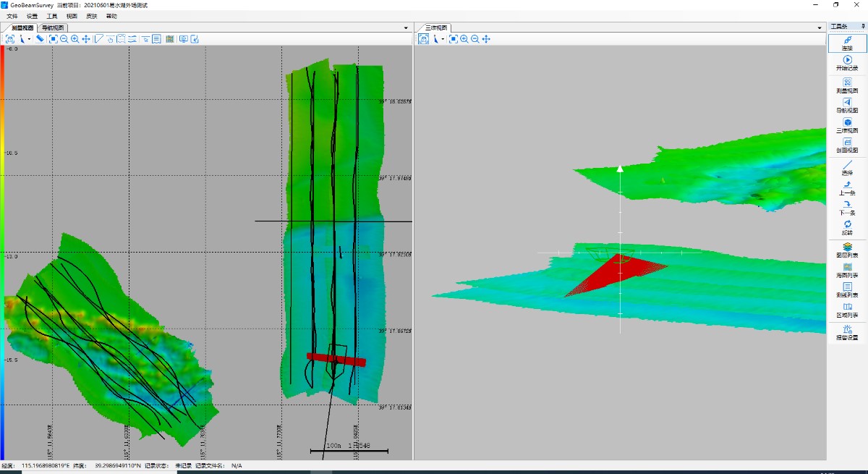
Task: Select the draw line tool in survey toolbar
Action: 99,39
